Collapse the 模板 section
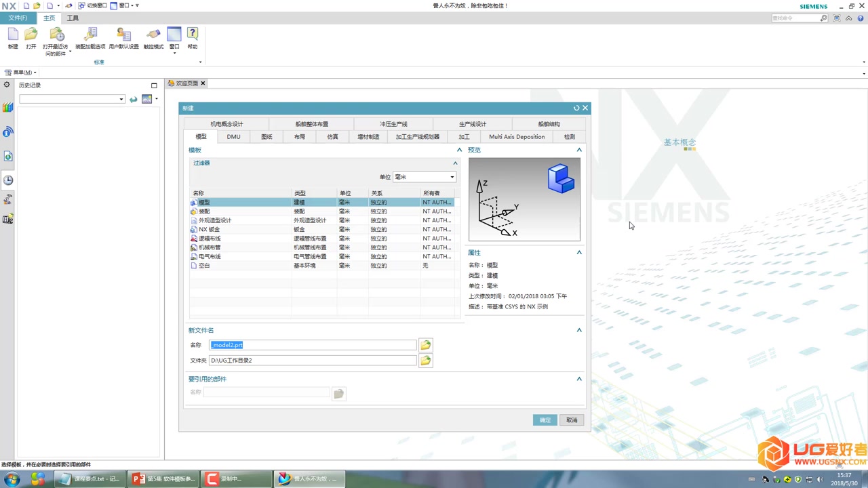 (x=459, y=150)
